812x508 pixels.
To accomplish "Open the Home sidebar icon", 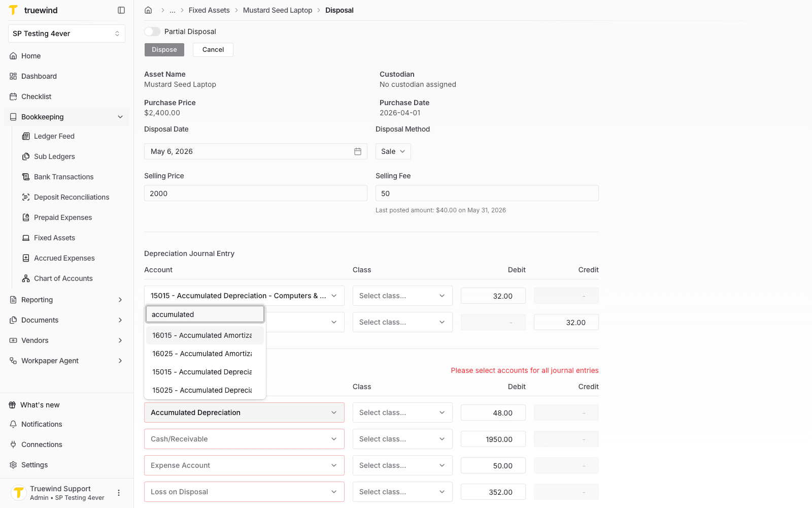I will (13, 56).
